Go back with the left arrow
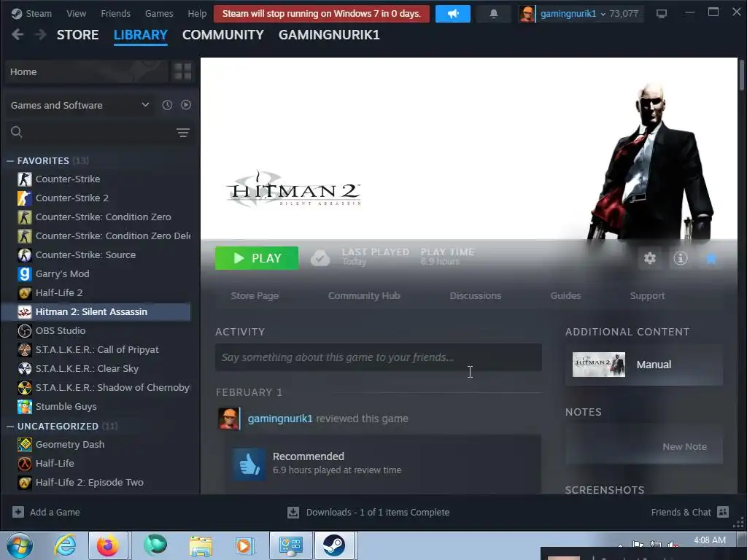 [18, 35]
